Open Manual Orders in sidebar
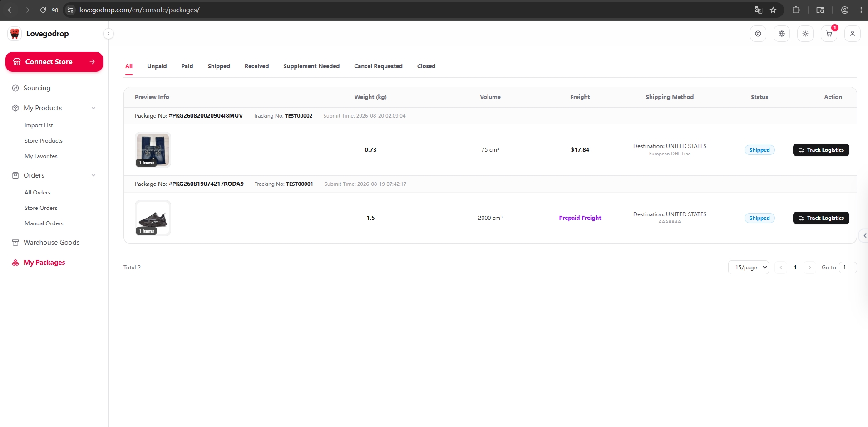 (x=44, y=223)
